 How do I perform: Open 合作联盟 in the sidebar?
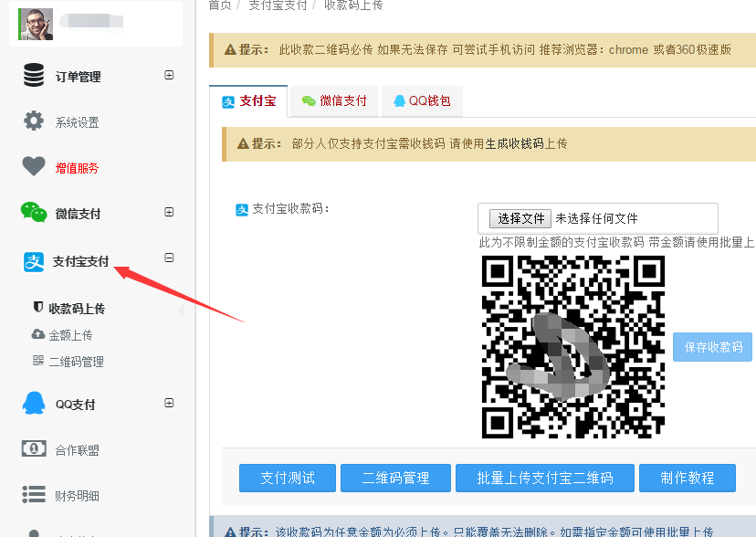click(x=77, y=450)
